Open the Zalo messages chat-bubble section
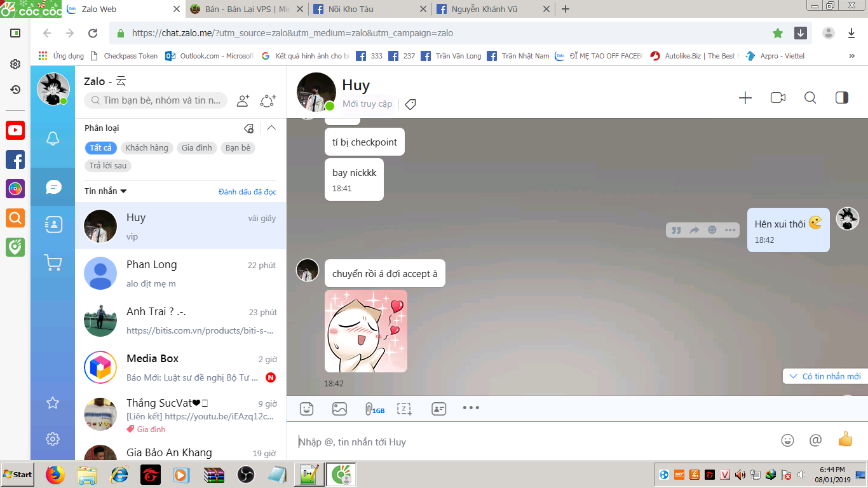The height and width of the screenshot is (488, 868). [x=53, y=187]
